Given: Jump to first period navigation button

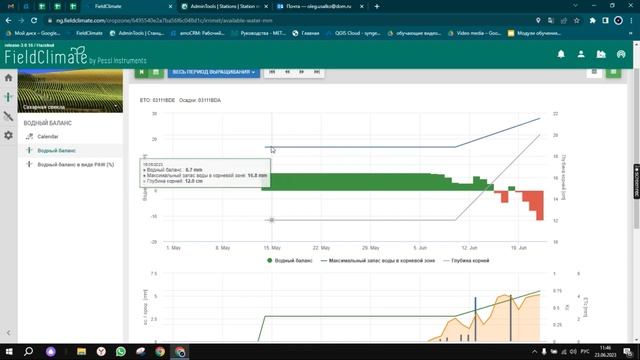Looking at the screenshot, I should click(272, 72).
